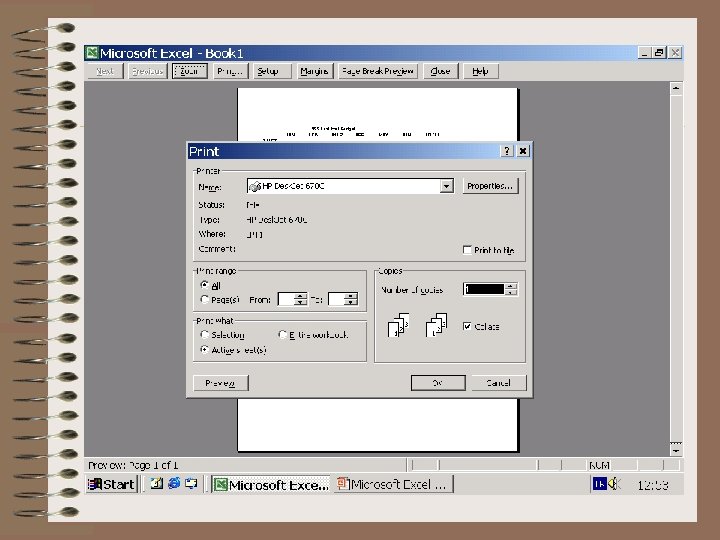Click the printer icon in the Name field

pyautogui.click(x=255, y=186)
